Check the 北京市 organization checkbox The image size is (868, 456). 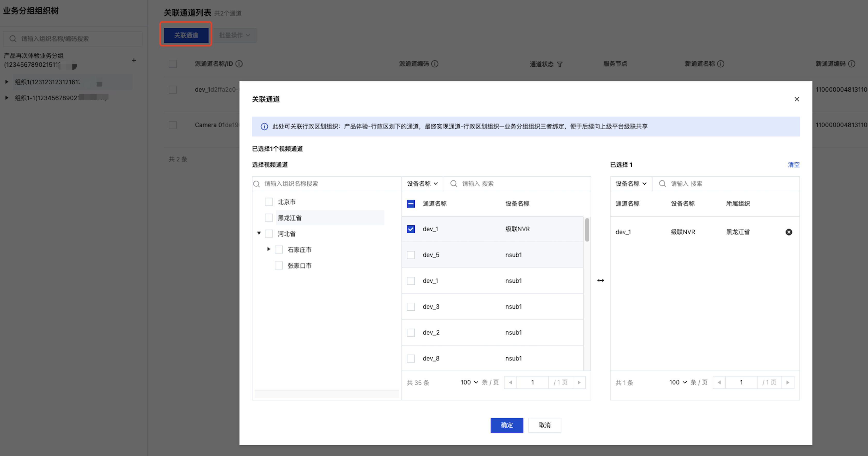tap(269, 202)
